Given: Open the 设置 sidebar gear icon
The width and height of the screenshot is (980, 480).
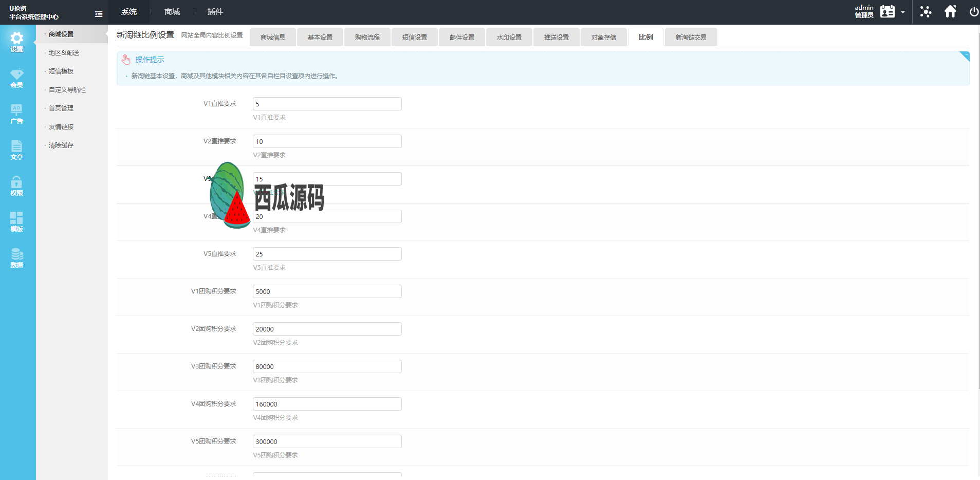Looking at the screenshot, I should [x=17, y=38].
